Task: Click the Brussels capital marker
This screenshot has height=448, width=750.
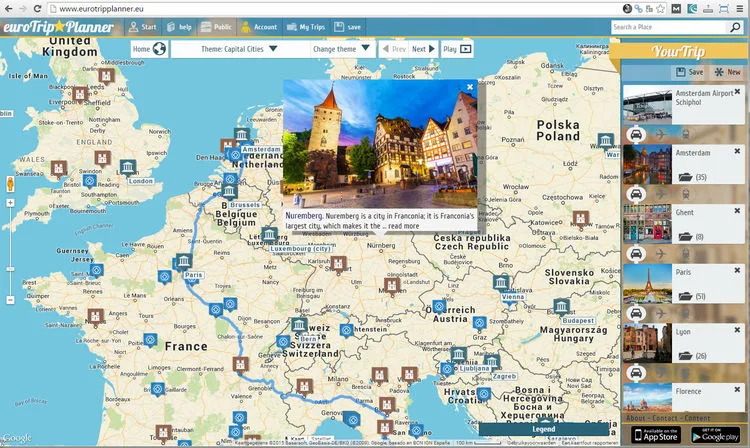Action: [229, 192]
